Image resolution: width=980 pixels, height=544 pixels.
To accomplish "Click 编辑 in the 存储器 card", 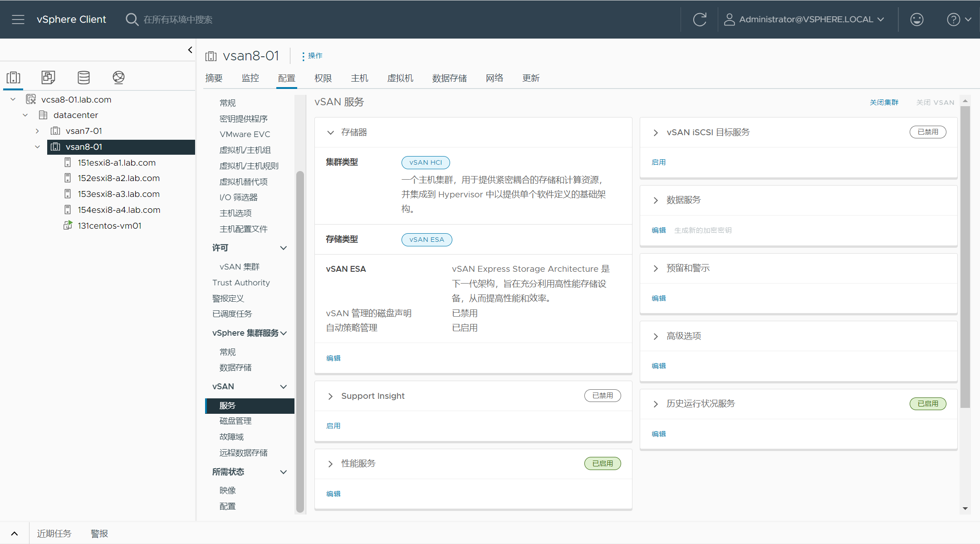I will click(333, 358).
